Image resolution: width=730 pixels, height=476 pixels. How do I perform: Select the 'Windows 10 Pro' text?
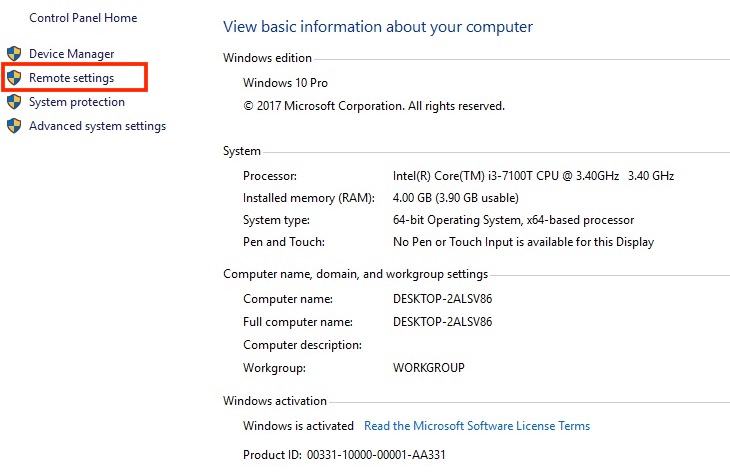[285, 83]
